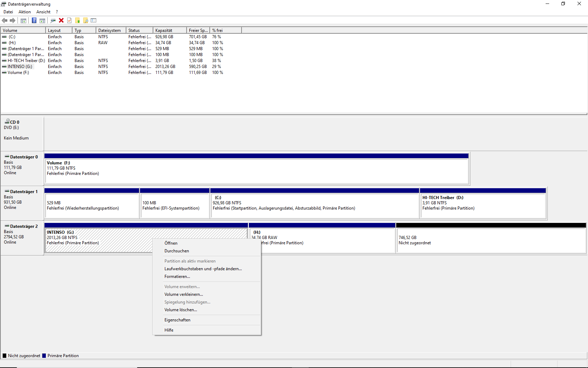Click Hilfe in the context menu
This screenshot has height=368, width=588.
coord(207,330)
